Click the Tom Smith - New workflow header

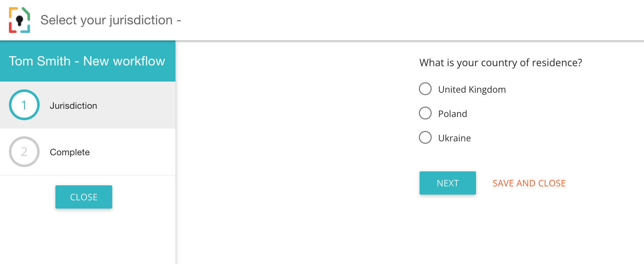pyautogui.click(x=87, y=61)
